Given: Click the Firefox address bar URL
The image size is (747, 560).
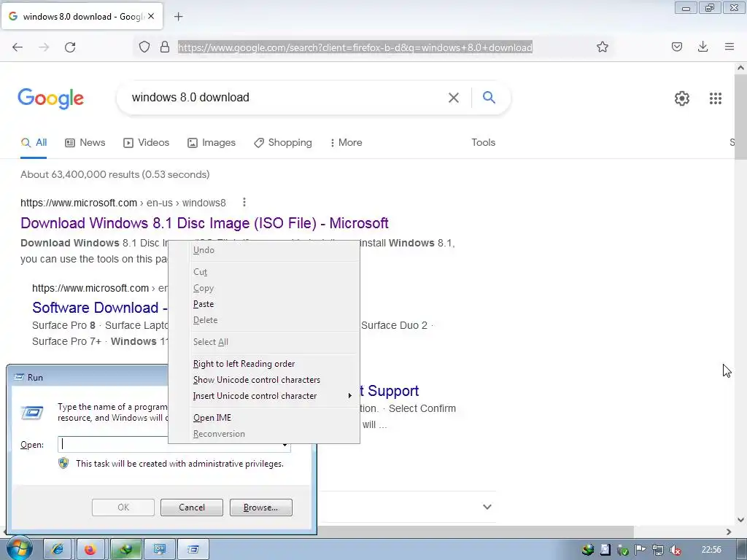Looking at the screenshot, I should click(x=355, y=47).
